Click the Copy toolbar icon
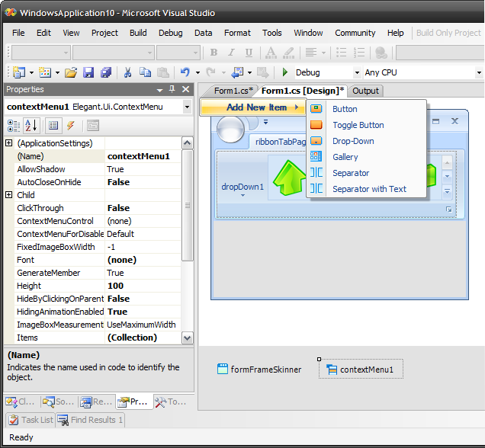 point(145,72)
